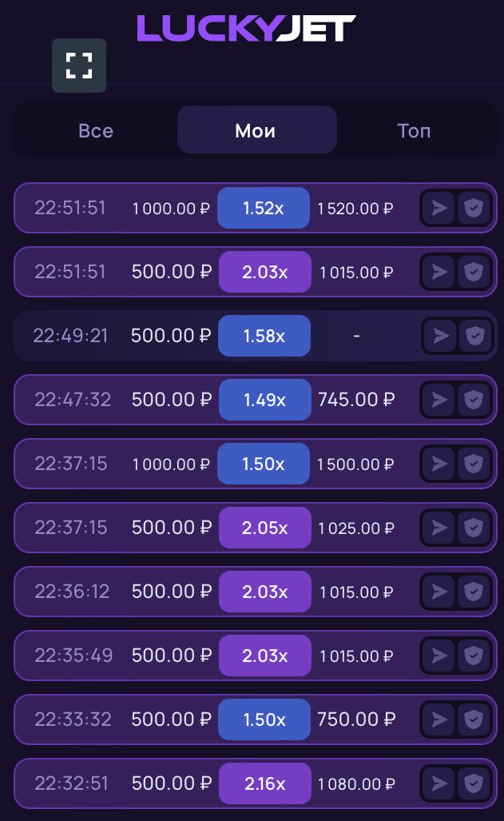Select the Мои tab
The width and height of the screenshot is (504, 821).
click(256, 130)
